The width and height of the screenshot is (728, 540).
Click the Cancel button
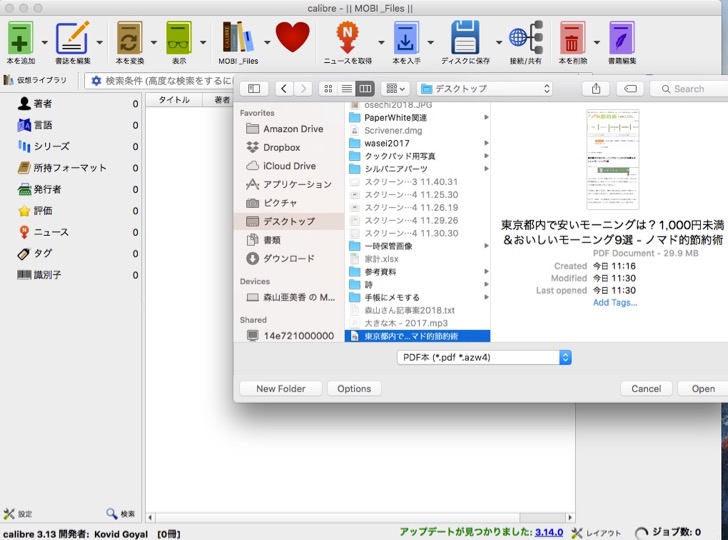(x=646, y=389)
